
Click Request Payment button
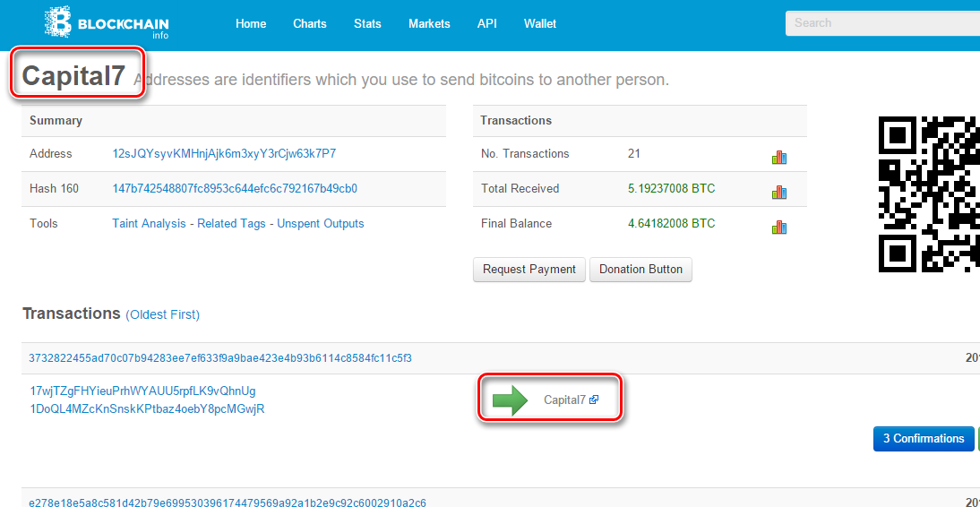(x=529, y=270)
